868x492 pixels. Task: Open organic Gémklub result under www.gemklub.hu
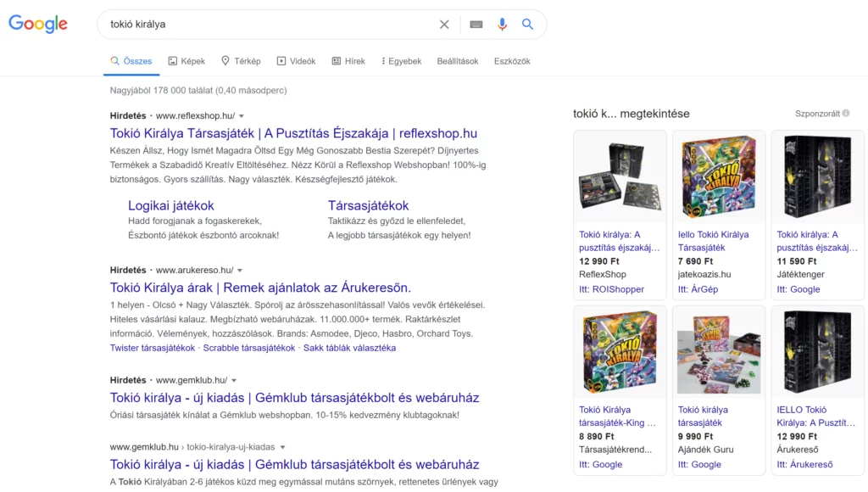[x=294, y=464]
